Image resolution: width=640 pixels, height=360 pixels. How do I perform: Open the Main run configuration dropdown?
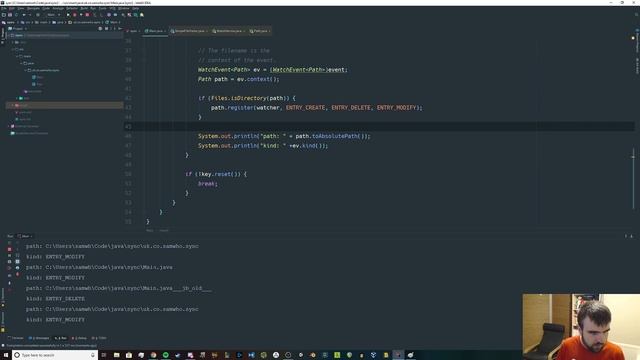(53, 15)
